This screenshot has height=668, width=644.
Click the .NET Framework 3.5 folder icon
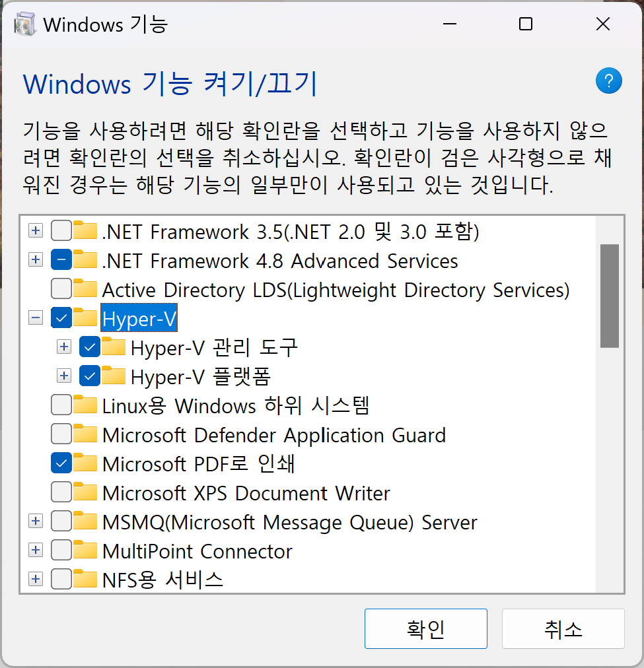(x=85, y=231)
